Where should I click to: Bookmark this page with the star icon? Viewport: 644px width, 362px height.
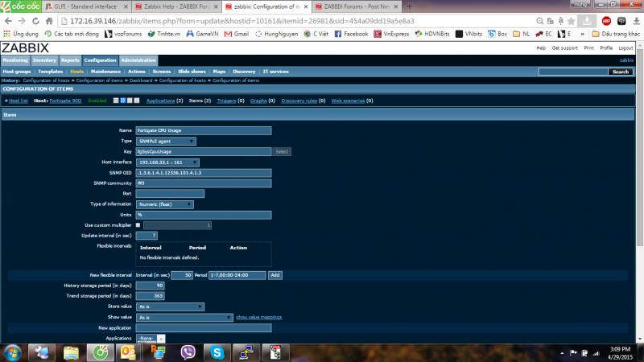point(572,21)
